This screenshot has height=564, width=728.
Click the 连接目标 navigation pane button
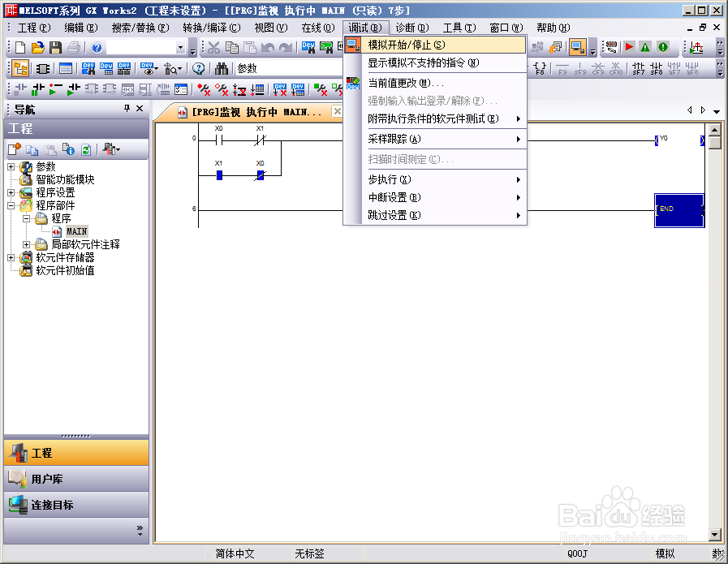[x=76, y=505]
